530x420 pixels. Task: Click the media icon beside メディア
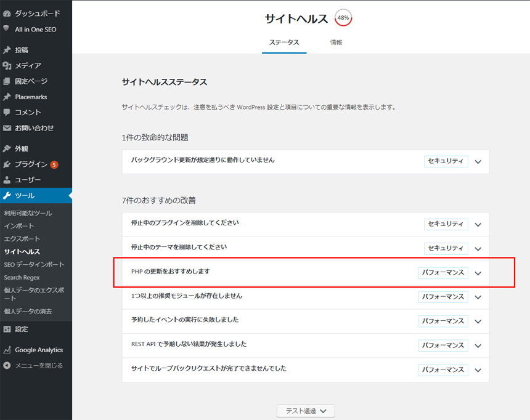(x=7, y=65)
